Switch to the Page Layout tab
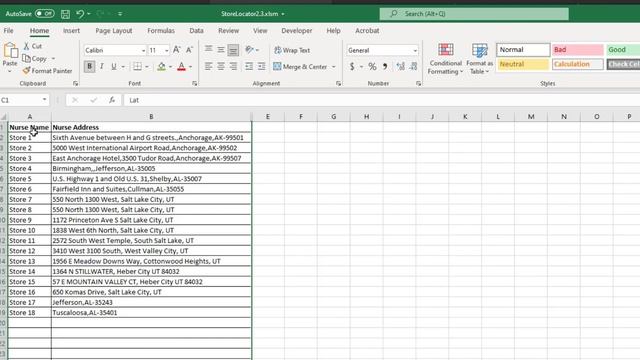 113,31
